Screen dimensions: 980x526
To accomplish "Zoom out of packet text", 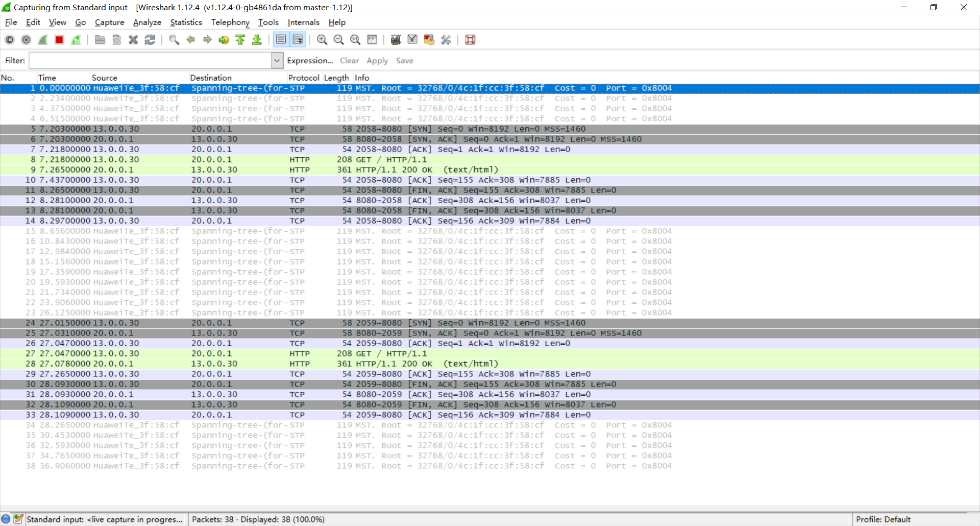I will coord(338,40).
